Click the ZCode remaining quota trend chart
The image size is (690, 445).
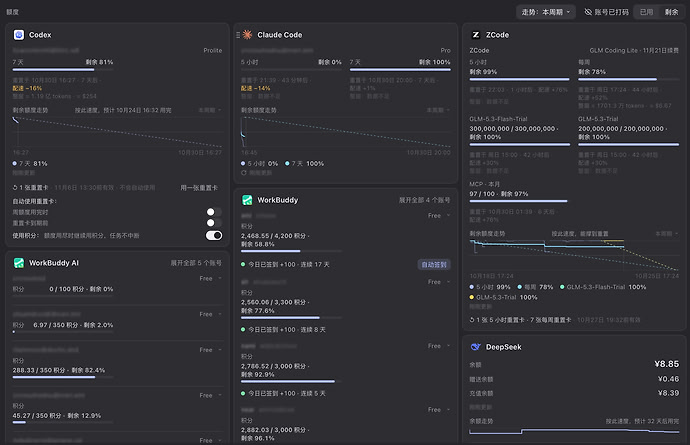[574, 255]
